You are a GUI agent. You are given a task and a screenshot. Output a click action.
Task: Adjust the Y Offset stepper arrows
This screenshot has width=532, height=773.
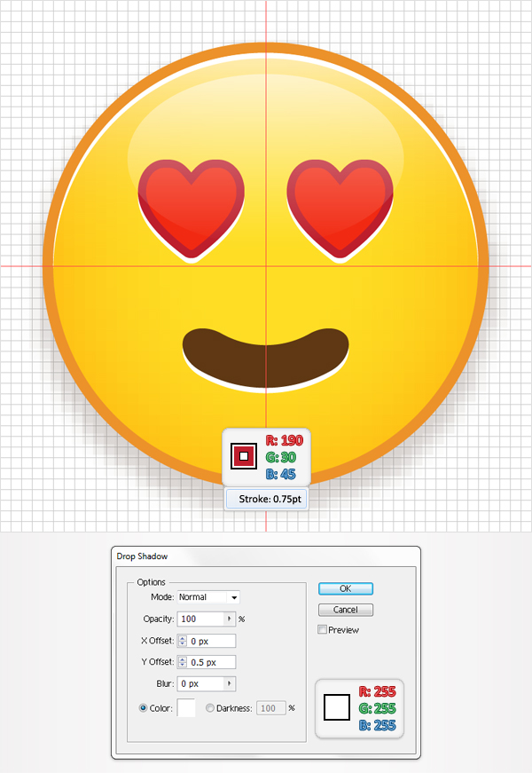(x=183, y=662)
